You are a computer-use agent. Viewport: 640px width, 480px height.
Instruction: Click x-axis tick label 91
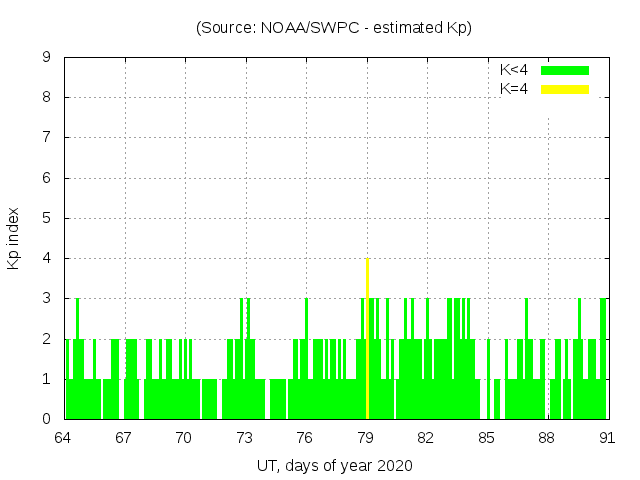(607, 438)
